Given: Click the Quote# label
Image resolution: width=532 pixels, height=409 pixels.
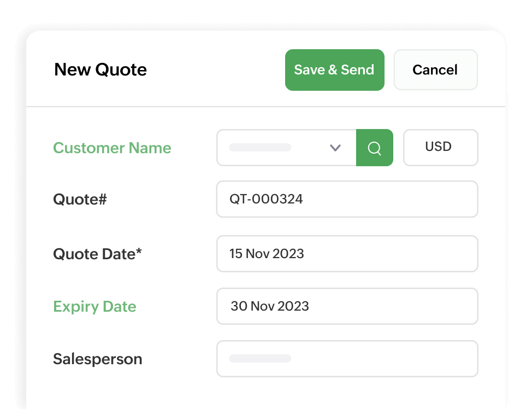Looking at the screenshot, I should pos(80,199).
